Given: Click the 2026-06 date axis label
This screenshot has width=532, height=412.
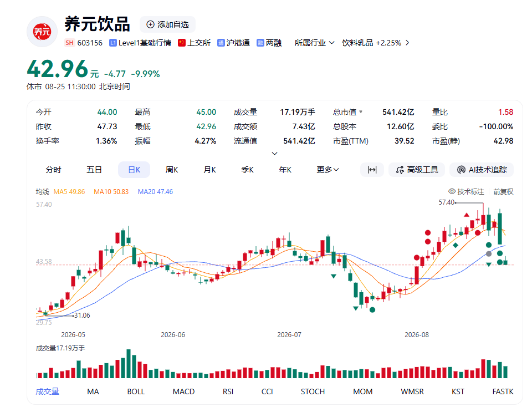Looking at the screenshot, I should point(173,335).
